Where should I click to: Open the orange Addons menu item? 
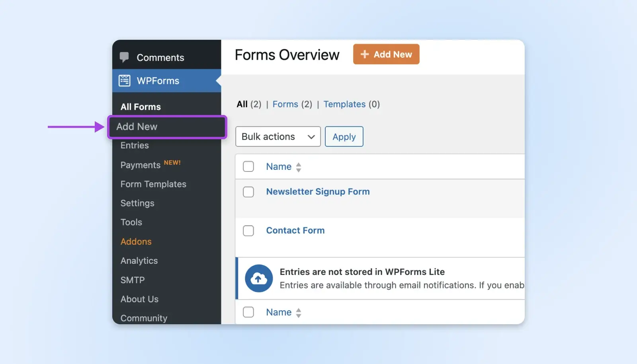click(x=136, y=241)
